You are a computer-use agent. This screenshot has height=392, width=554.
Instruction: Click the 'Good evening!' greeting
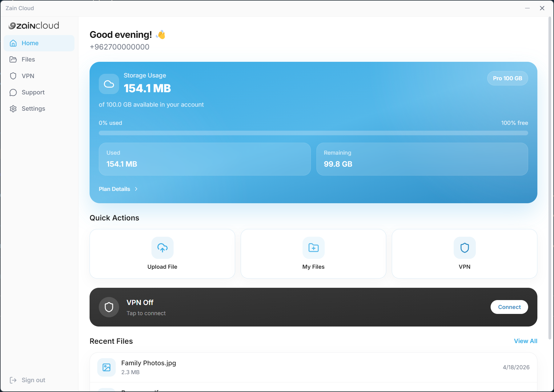tap(121, 35)
